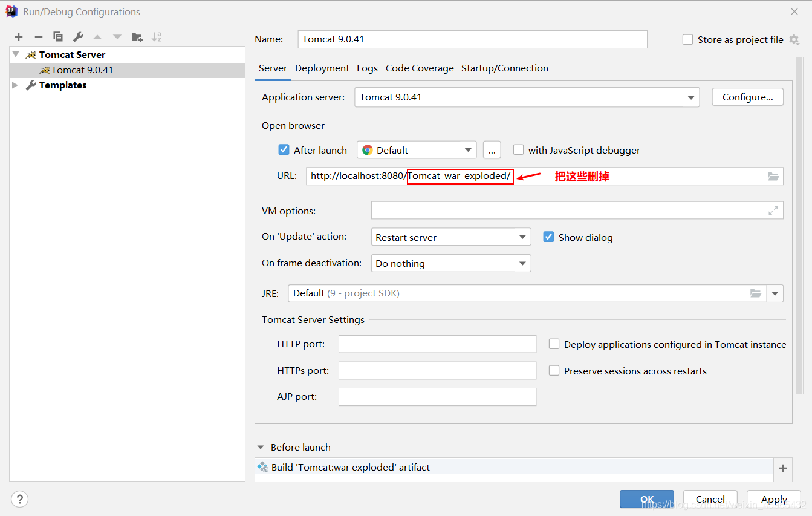
Task: Add a new configuration with the plus icon
Action: [x=19, y=37]
